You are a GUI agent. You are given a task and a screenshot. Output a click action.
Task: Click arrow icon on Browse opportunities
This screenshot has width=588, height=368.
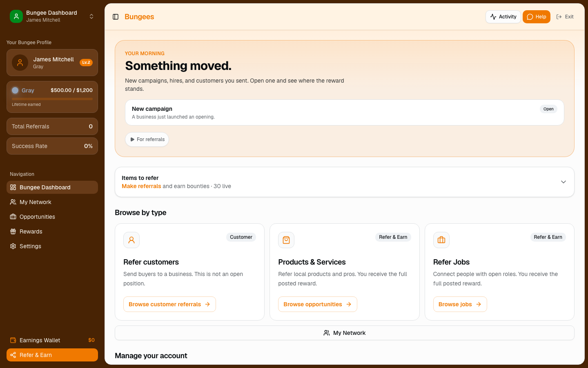[349, 304]
